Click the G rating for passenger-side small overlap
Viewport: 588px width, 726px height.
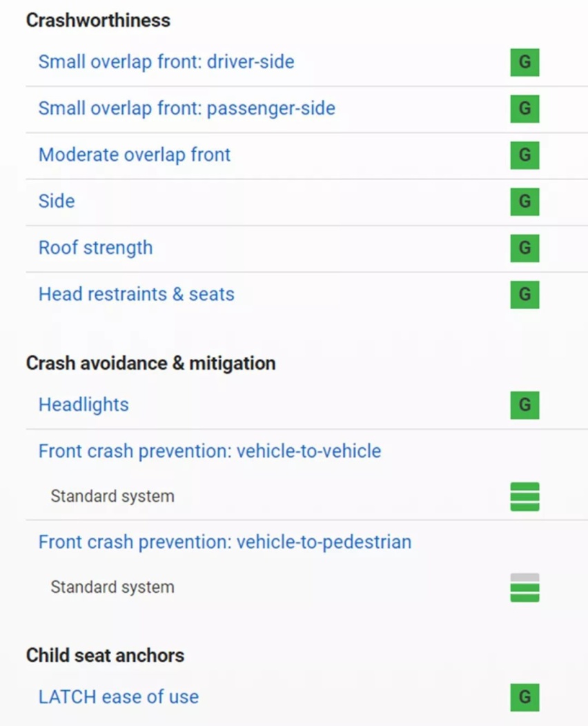(x=525, y=109)
